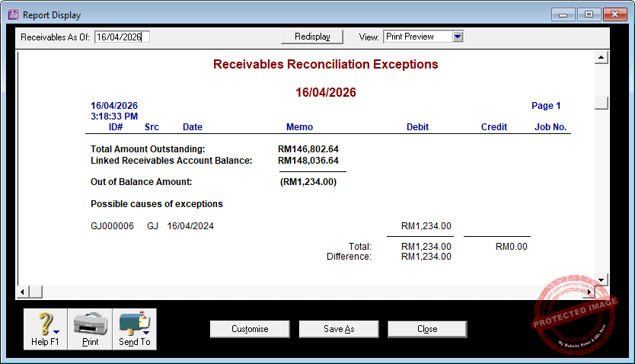Click vertical scrollbar up arrow
Screen dimensions: 635x364
click(x=601, y=58)
